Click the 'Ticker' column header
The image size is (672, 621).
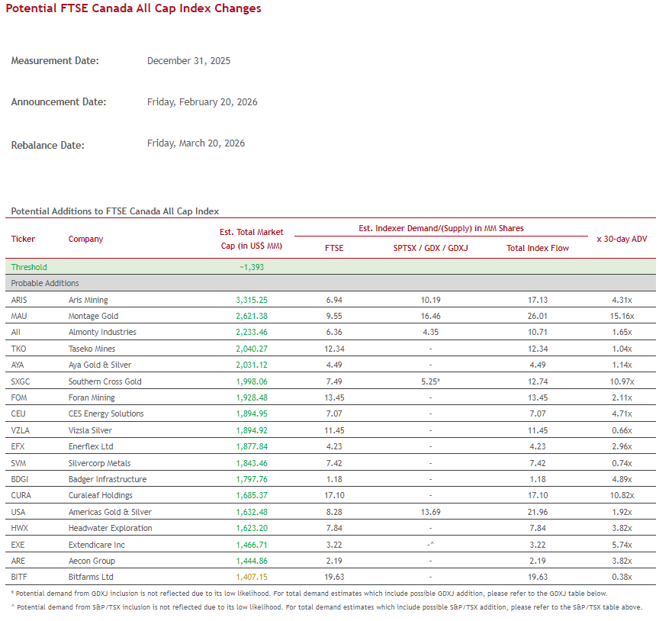click(23, 239)
